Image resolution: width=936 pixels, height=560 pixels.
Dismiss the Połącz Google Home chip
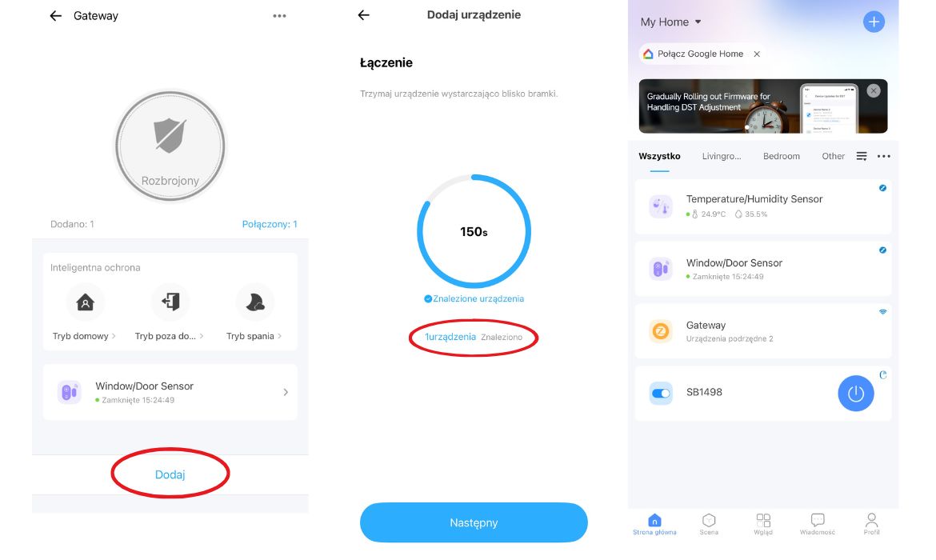(757, 54)
